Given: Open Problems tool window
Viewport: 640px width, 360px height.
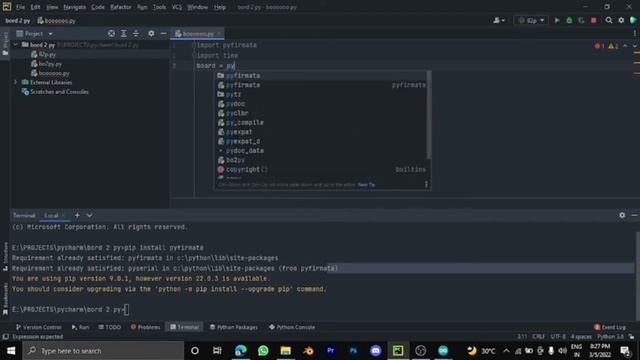Looking at the screenshot, I should pyautogui.click(x=145, y=327).
